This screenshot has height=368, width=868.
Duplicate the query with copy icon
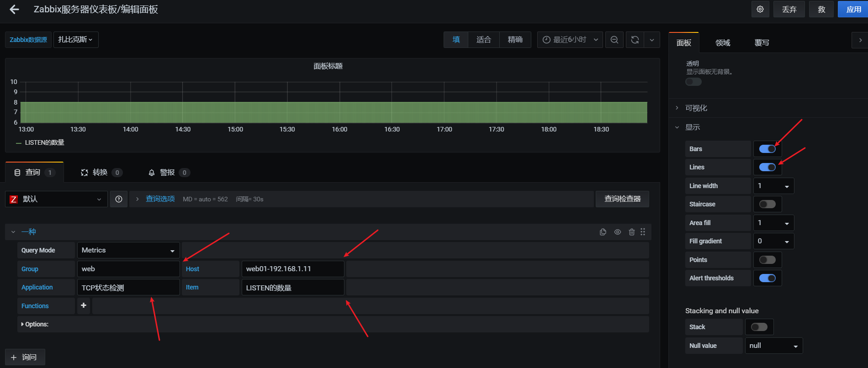point(603,232)
